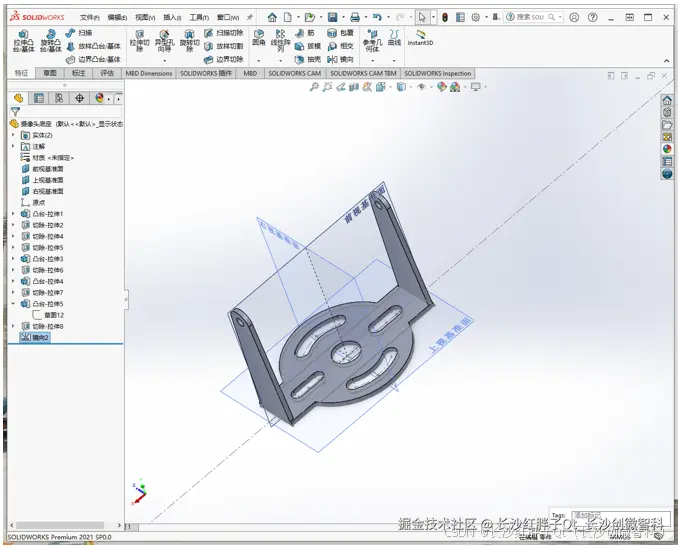Open dropdown arrow under 圆角 fillet
Viewport: 678px width, 546px height.
click(x=259, y=61)
